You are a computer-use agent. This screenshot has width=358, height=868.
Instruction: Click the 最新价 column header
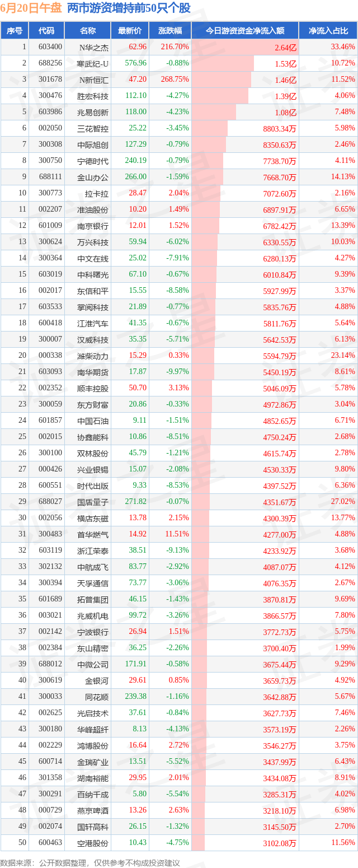pyautogui.click(x=130, y=31)
